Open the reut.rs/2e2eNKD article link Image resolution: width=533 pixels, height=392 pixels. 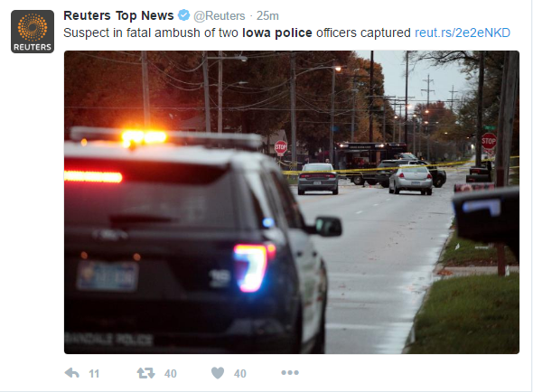[x=463, y=33]
